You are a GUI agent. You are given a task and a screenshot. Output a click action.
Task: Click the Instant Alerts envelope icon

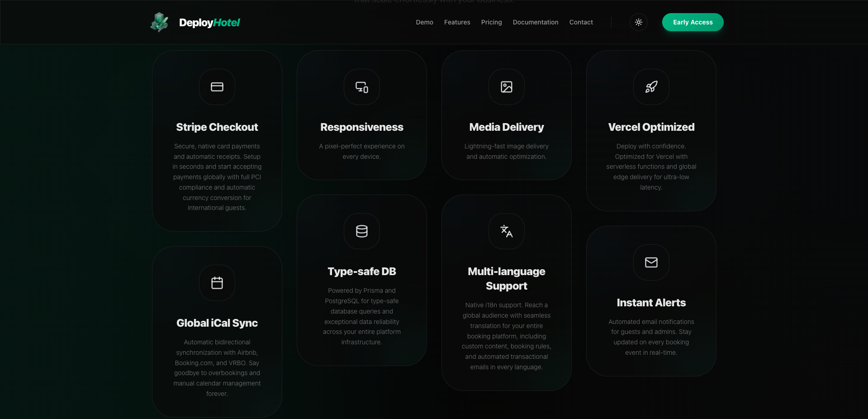click(651, 262)
